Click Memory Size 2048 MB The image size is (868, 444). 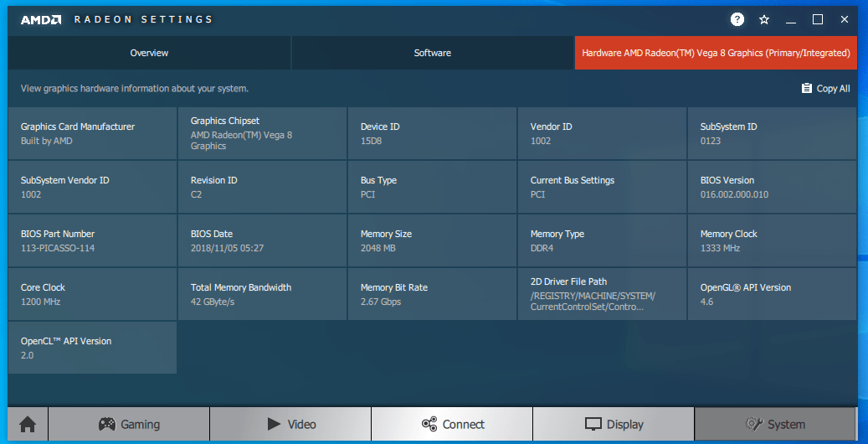(433, 240)
